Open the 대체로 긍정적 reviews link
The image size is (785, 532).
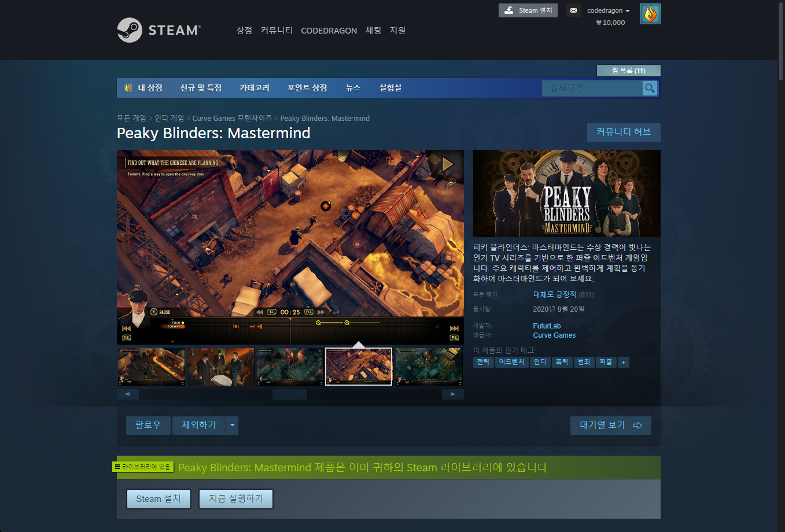(555, 294)
